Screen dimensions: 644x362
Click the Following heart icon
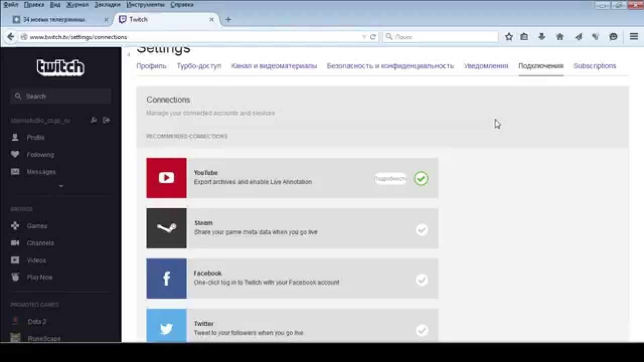coord(15,154)
